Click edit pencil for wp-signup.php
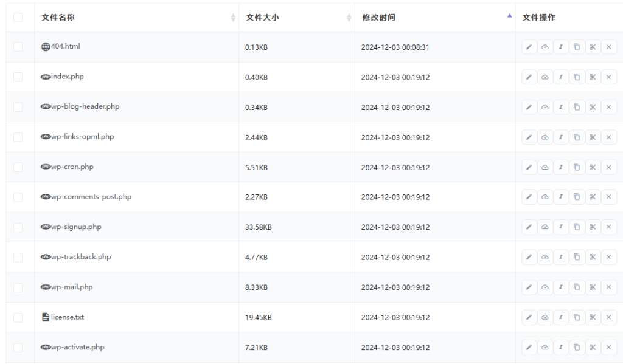Screen dimensions: 623x364 pos(529,227)
